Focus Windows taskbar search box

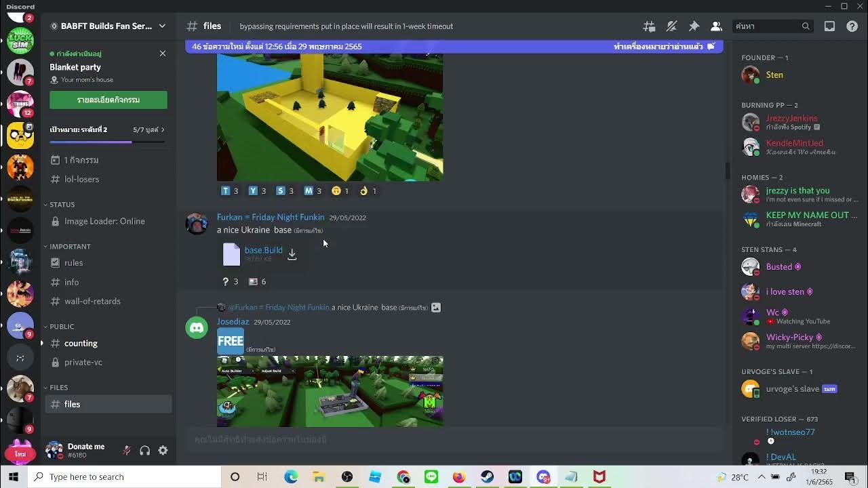pyautogui.click(x=125, y=476)
